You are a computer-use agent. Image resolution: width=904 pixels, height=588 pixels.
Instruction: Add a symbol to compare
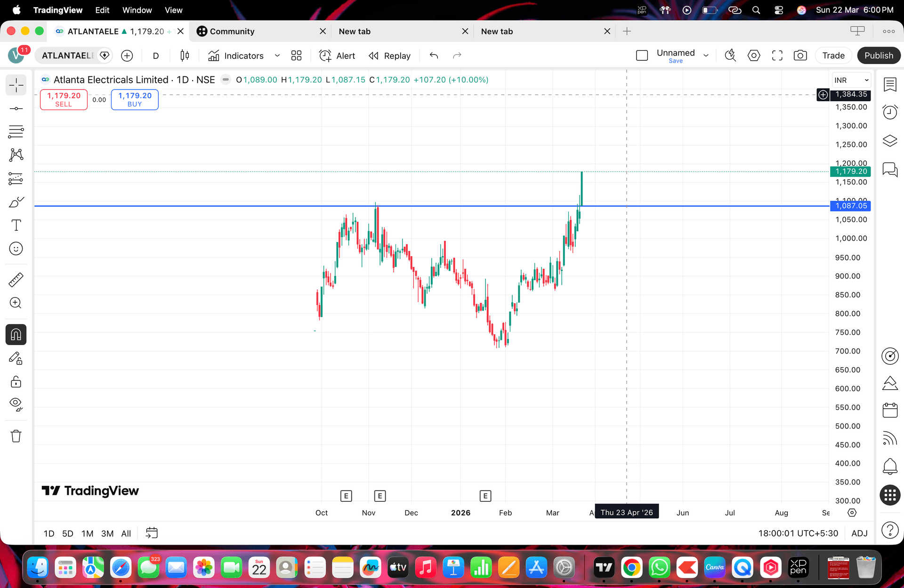(127, 56)
